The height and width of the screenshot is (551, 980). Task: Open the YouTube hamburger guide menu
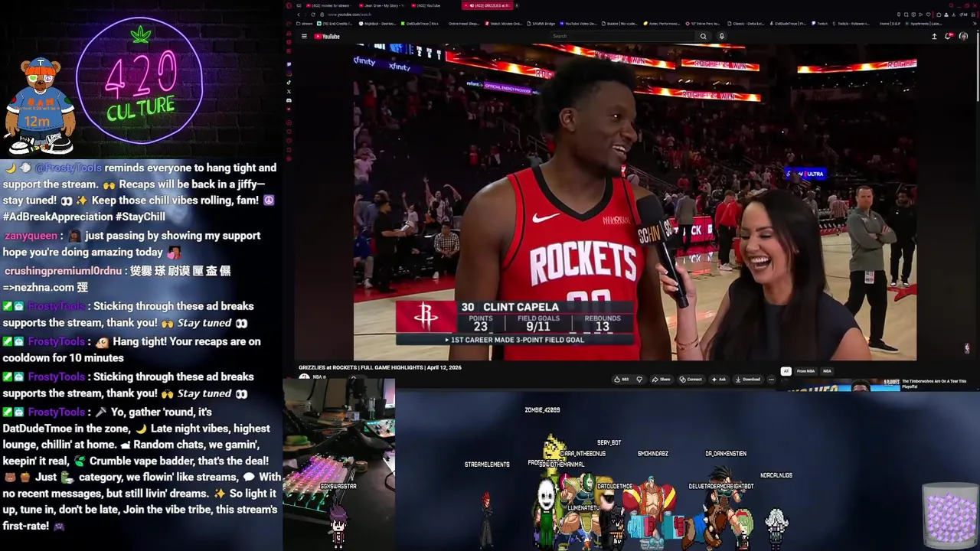tap(304, 36)
